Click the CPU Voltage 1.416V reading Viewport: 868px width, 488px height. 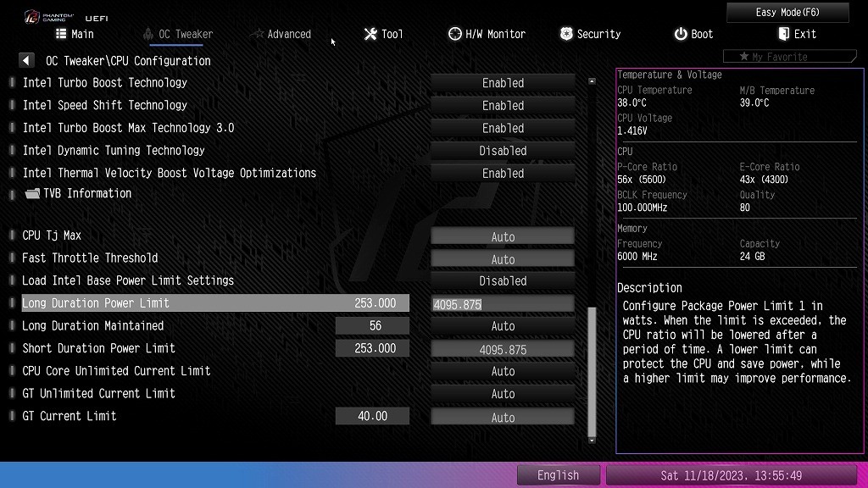tap(632, 131)
